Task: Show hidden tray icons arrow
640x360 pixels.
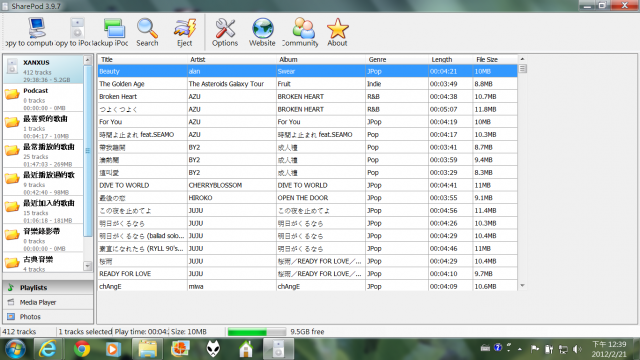Action: [x=520, y=349]
